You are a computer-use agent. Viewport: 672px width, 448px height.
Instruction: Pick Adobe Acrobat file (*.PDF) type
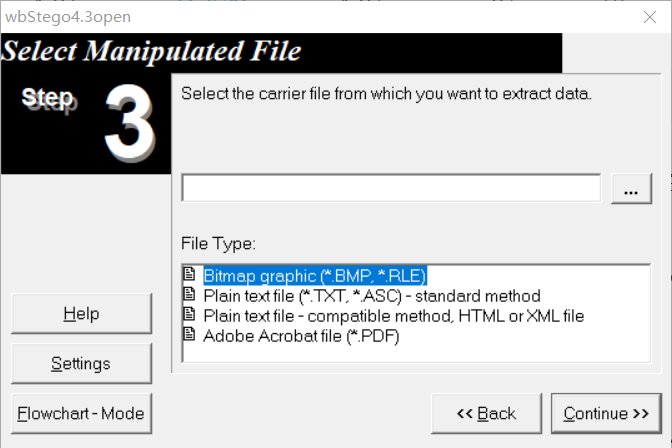pos(301,336)
